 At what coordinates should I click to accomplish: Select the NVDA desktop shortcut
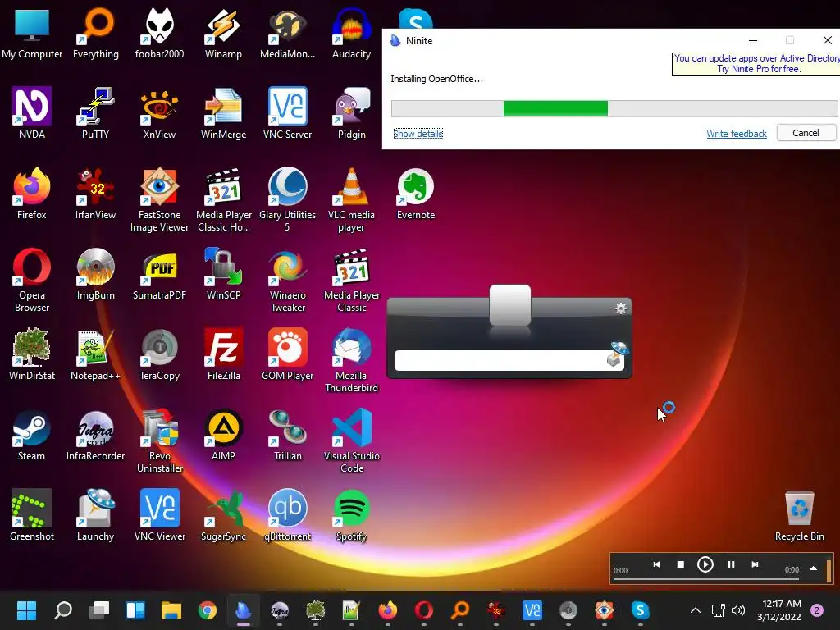tap(32, 113)
